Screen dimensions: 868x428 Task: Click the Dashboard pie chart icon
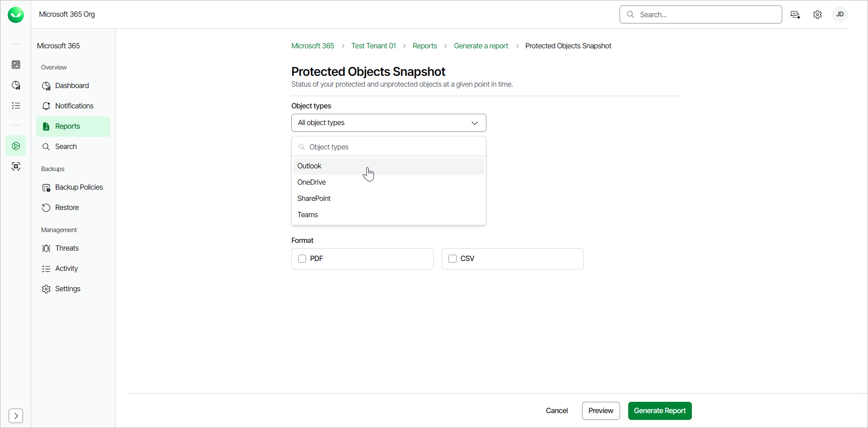coord(46,86)
